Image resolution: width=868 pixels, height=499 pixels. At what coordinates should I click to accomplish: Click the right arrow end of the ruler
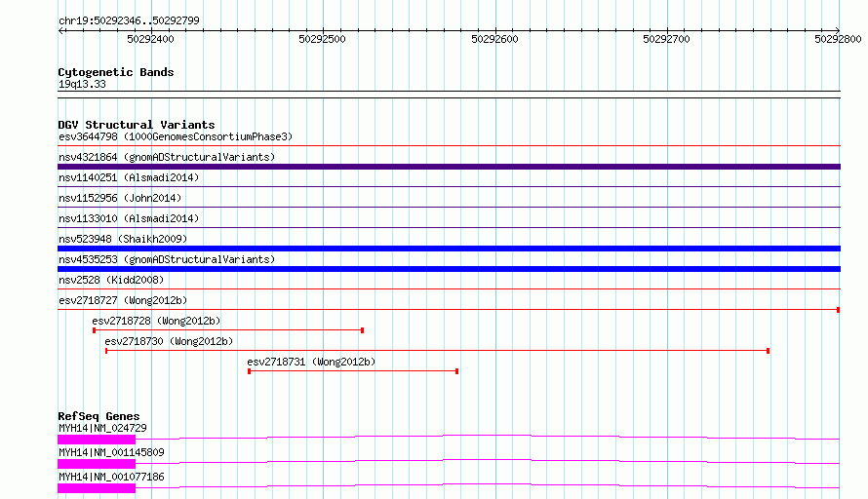click(838, 30)
